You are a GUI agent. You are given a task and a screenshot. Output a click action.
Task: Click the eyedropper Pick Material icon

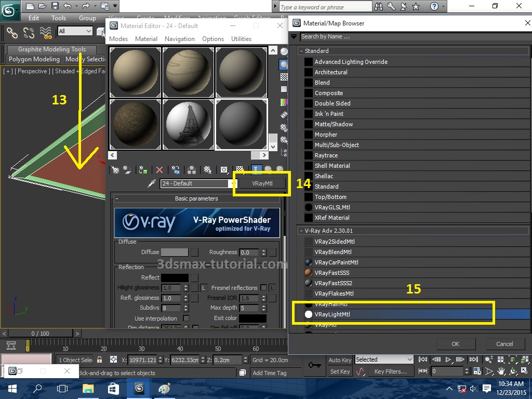[152, 183]
